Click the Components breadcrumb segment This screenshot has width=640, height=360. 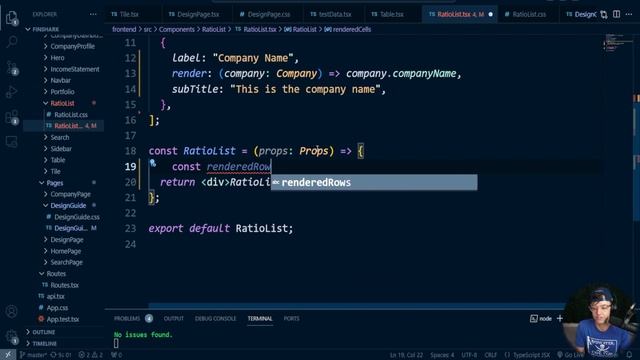[x=176, y=29]
